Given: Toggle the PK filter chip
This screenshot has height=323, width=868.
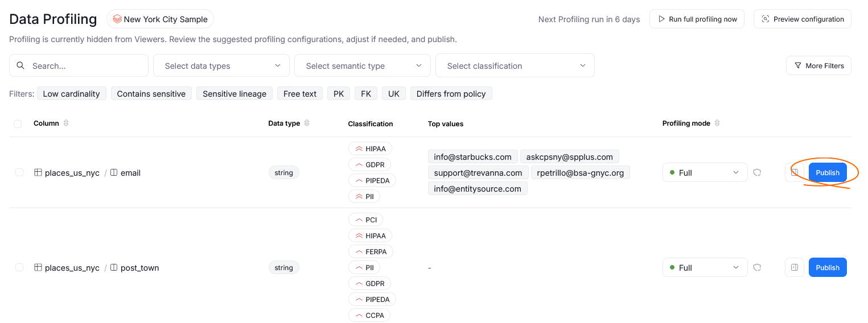Looking at the screenshot, I should (x=339, y=94).
